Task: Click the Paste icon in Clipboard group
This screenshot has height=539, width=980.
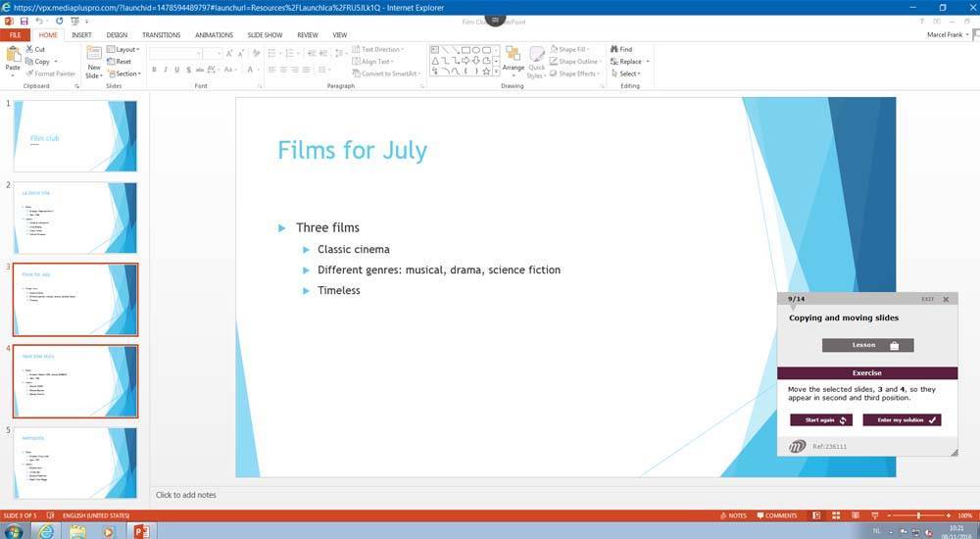Action: 13,59
